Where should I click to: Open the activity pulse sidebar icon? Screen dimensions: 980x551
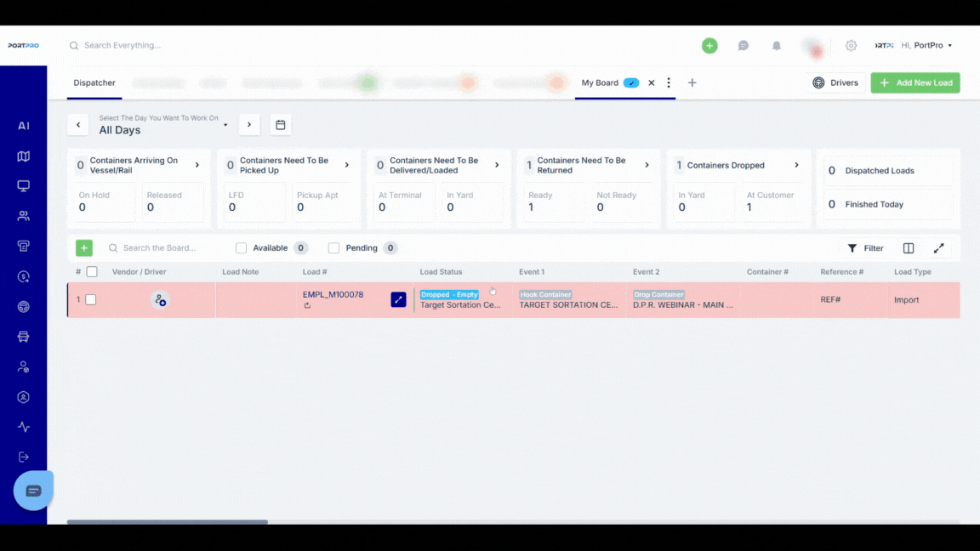point(23,428)
